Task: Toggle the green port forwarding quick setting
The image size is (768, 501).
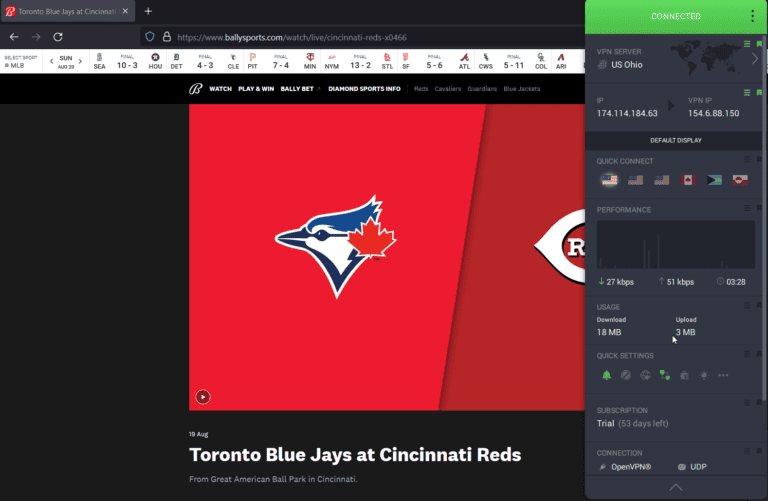Action: click(665, 376)
